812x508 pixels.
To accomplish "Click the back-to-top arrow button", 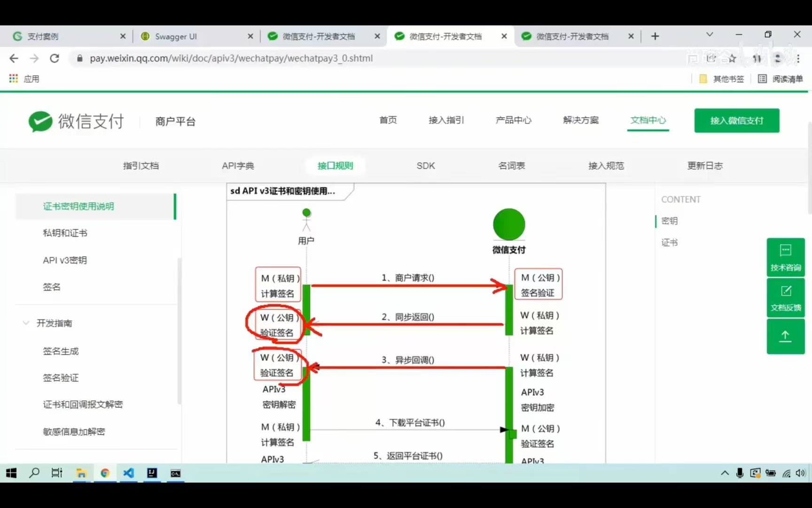I will tap(786, 336).
